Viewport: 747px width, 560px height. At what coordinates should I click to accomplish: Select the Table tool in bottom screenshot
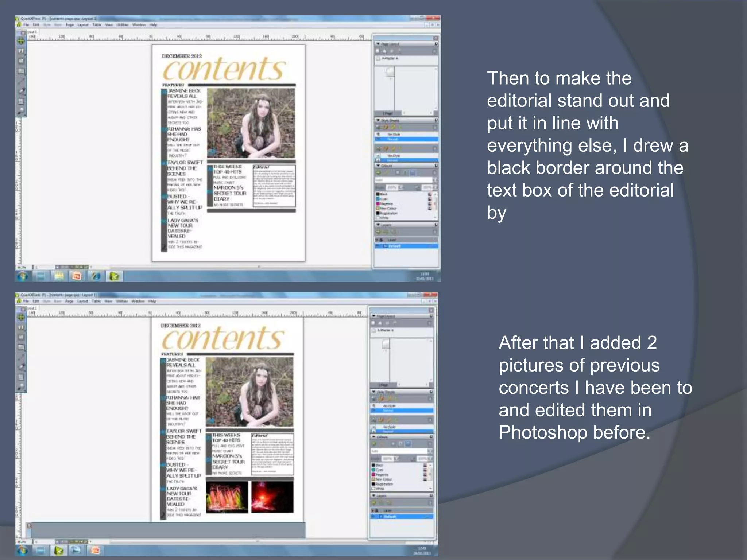pyautogui.click(x=22, y=377)
